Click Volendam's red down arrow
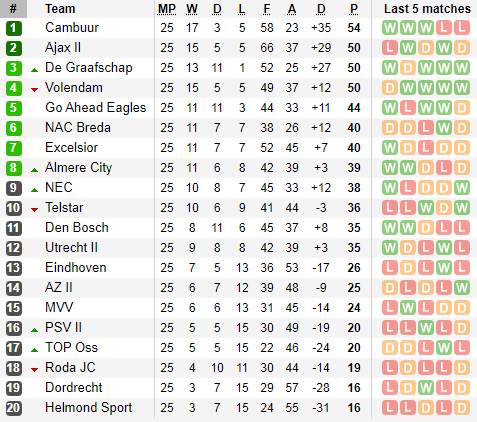 pyautogui.click(x=34, y=89)
